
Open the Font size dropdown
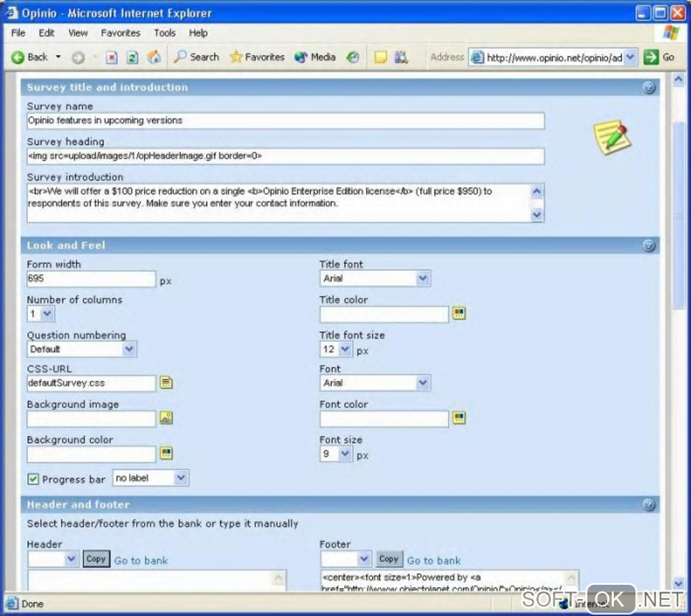[336, 454]
